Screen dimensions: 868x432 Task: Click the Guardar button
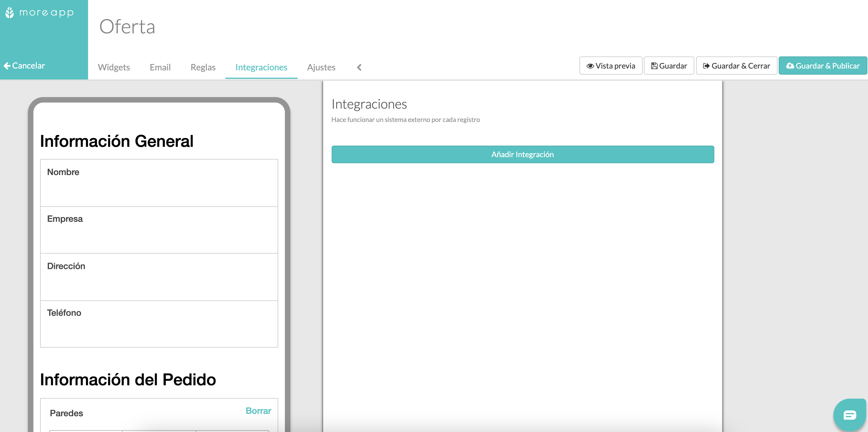[669, 66]
